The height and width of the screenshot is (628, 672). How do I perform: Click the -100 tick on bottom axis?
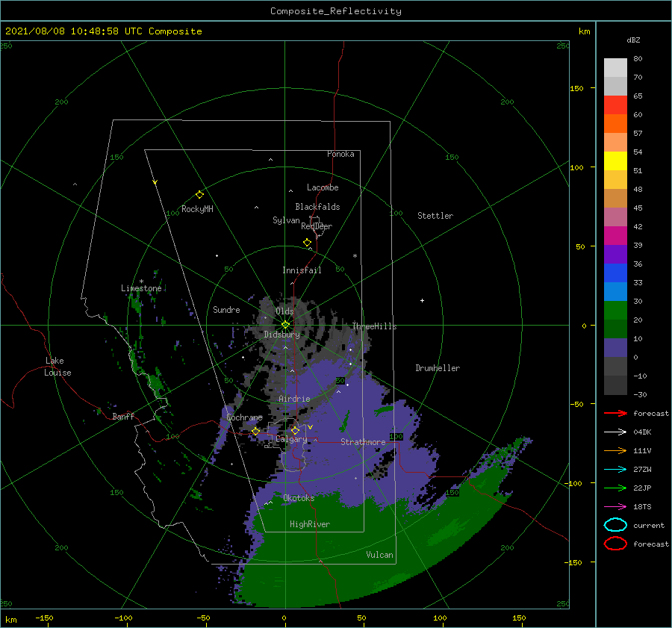click(123, 618)
